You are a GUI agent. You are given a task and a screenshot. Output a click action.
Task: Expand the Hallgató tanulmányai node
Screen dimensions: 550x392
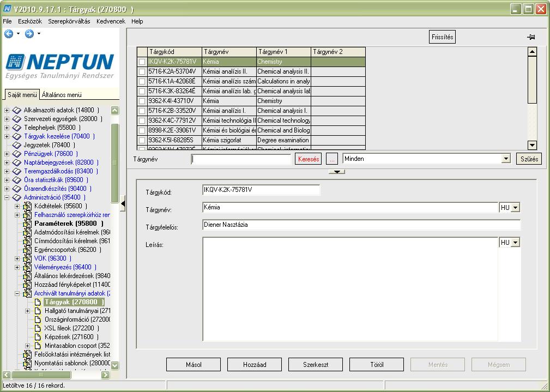[x=28, y=311]
